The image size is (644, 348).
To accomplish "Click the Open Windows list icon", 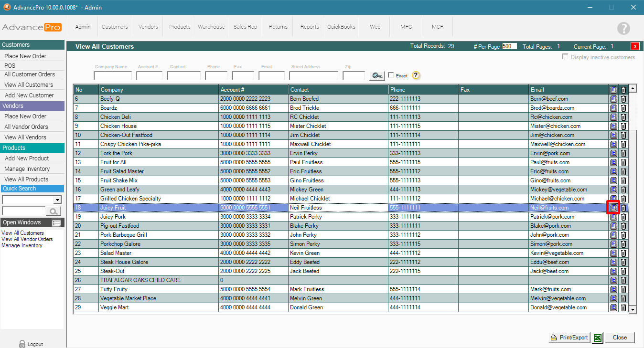I will pyautogui.click(x=56, y=223).
